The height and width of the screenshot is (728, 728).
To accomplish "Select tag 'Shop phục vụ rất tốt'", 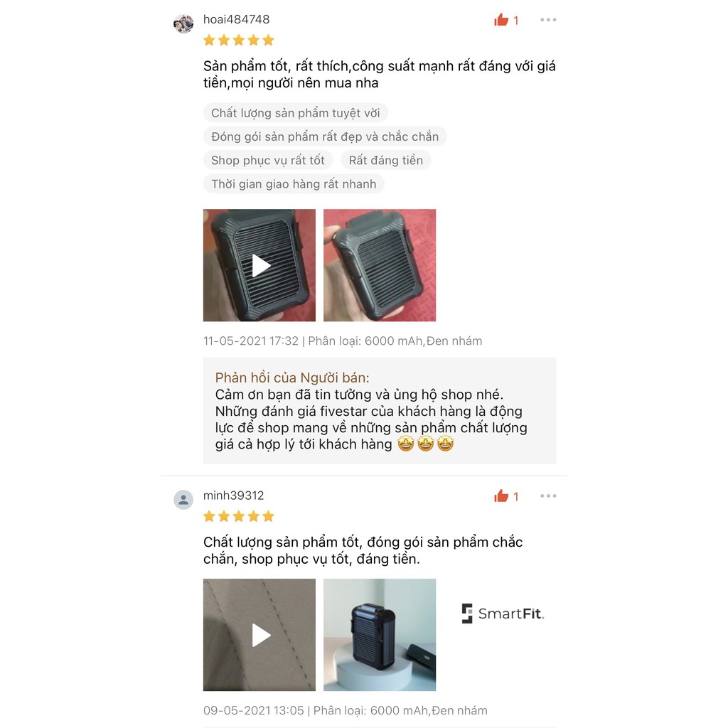I will tap(268, 160).
